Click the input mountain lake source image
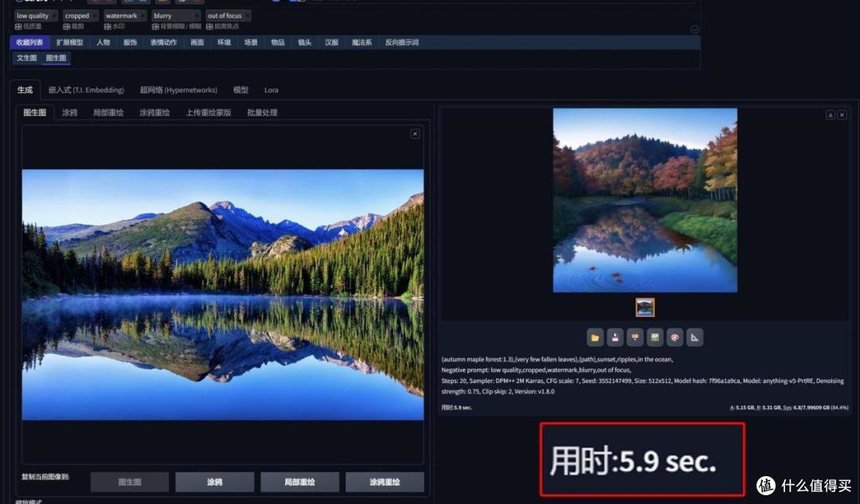This screenshot has width=860, height=504. [x=223, y=295]
